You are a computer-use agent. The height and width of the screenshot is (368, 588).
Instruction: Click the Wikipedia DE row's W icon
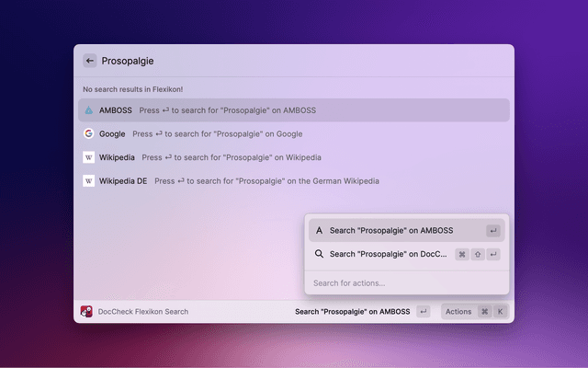(x=89, y=181)
